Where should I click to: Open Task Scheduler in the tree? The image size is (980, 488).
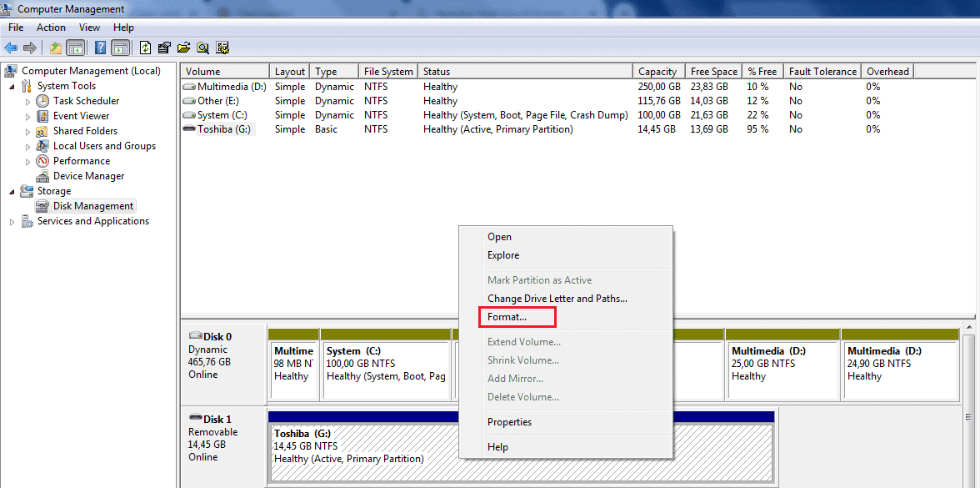pyautogui.click(x=87, y=101)
